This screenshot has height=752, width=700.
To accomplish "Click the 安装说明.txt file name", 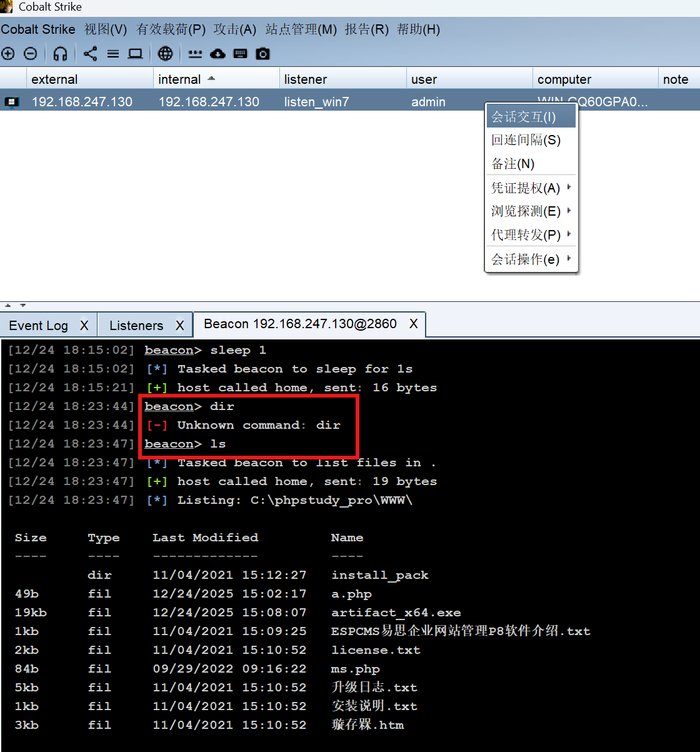I will pyautogui.click(x=374, y=706).
